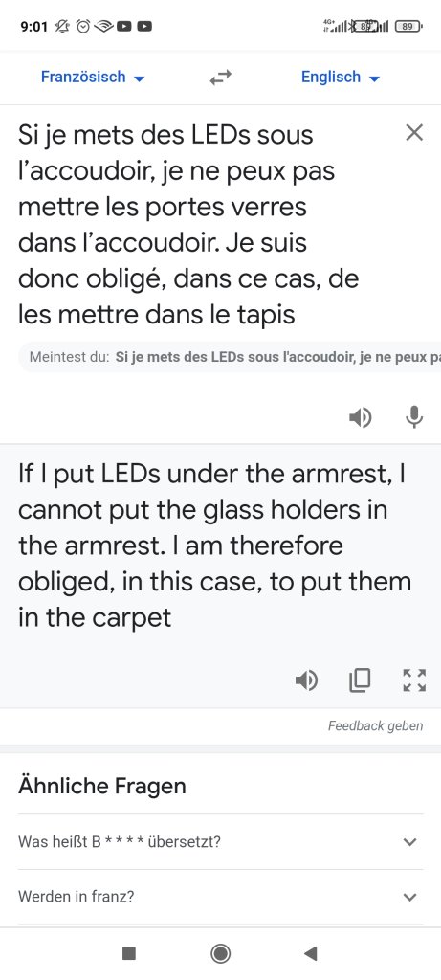Open Französisch source language dropdown
Image resolution: width=441 pixels, height=980 pixels.
coord(93,78)
